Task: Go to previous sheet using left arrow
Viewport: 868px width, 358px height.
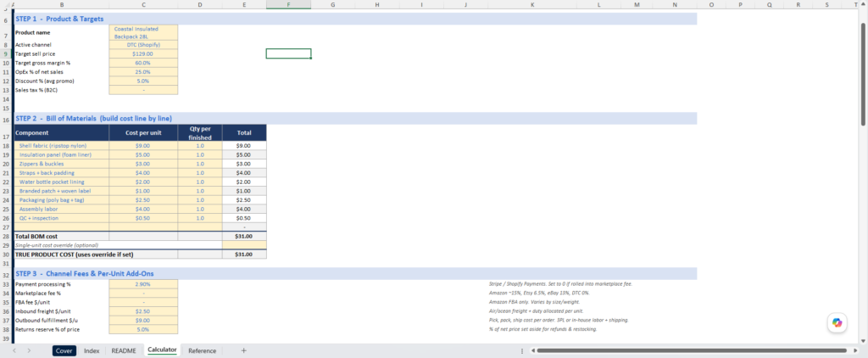Action: click(x=14, y=351)
